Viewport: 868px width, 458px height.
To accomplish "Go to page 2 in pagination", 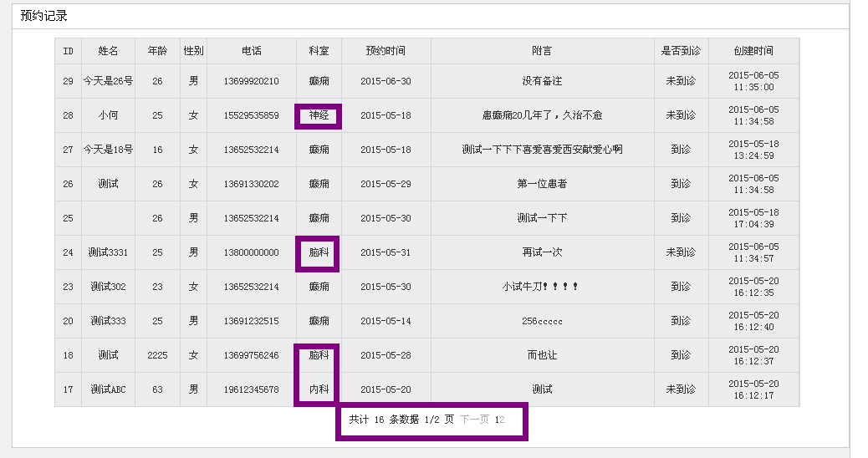I will pyautogui.click(x=503, y=420).
